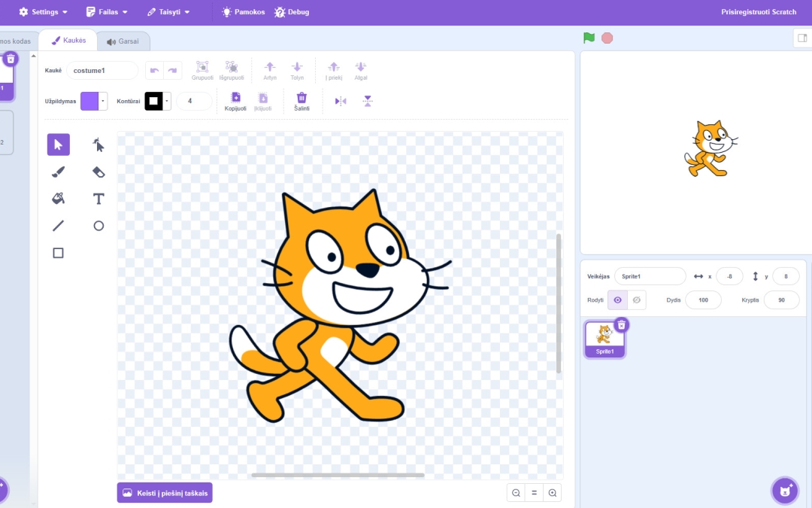
Task: Open the Debug menu item
Action: click(x=292, y=12)
